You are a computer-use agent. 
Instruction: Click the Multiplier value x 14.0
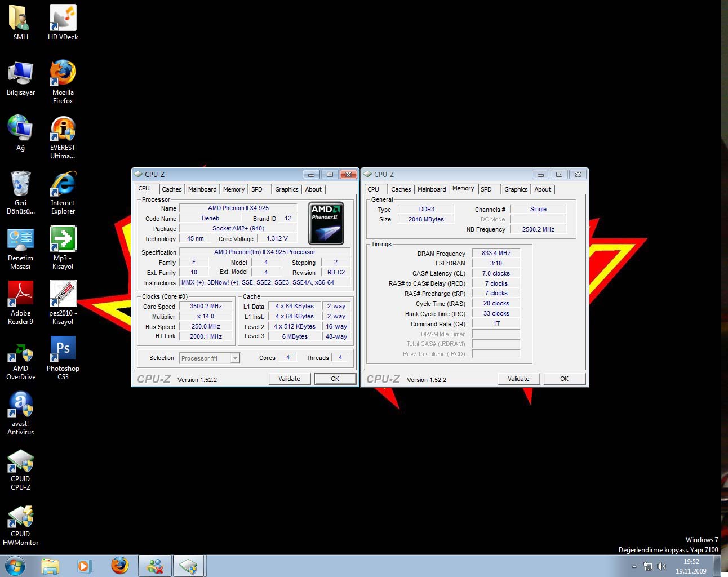tap(206, 317)
